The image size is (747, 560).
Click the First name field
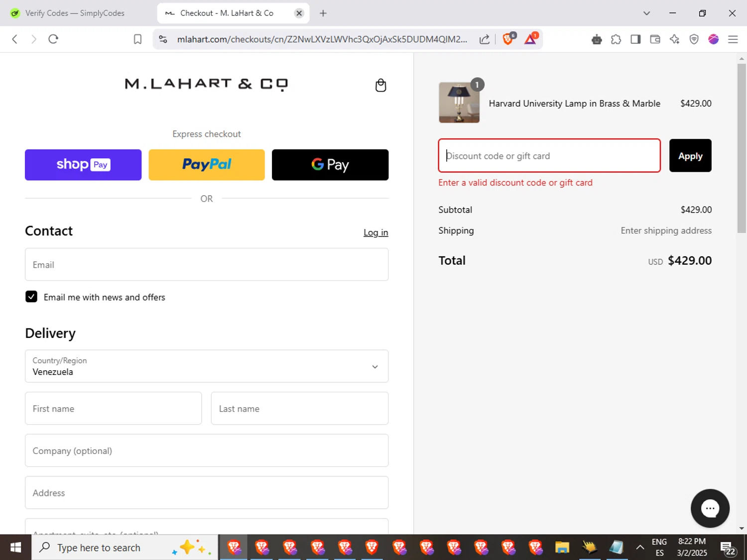click(x=114, y=408)
